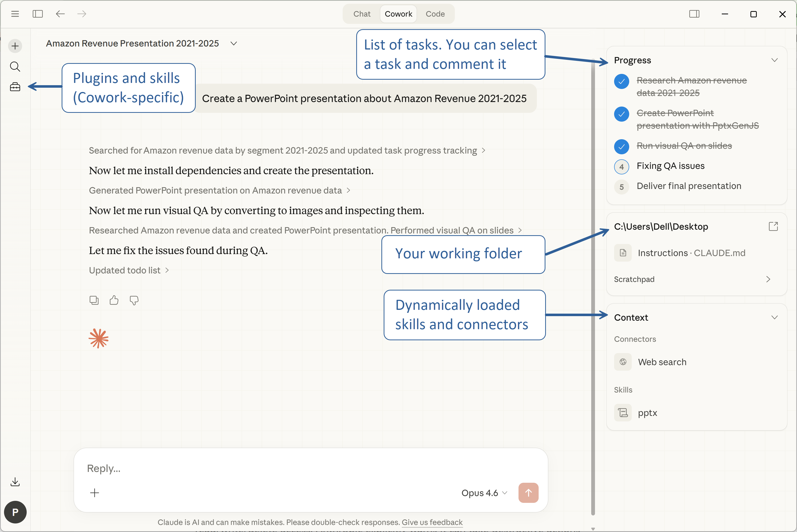Click the plugins and skills toolbox icon
This screenshot has height=532, width=797.
click(x=15, y=87)
